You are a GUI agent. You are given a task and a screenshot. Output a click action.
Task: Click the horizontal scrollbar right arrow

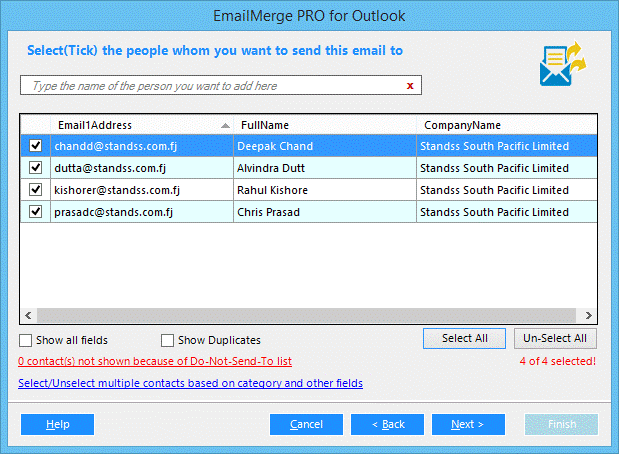[589, 315]
